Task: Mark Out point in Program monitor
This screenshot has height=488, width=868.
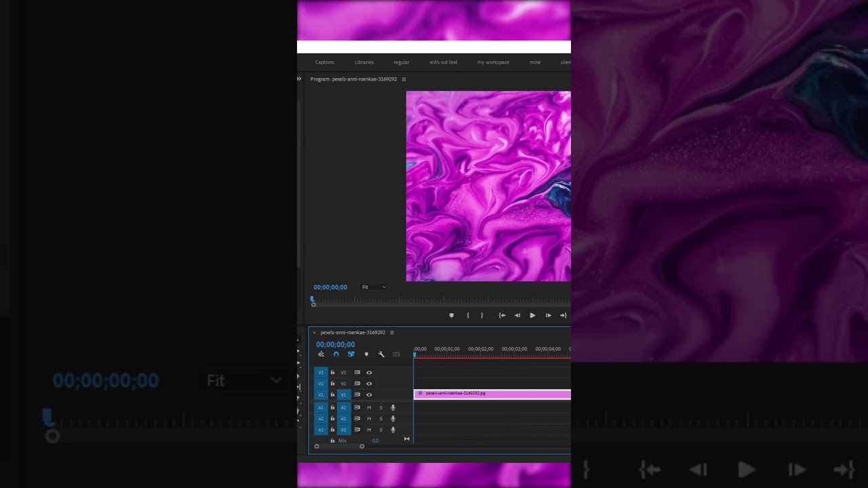Action: (482, 315)
